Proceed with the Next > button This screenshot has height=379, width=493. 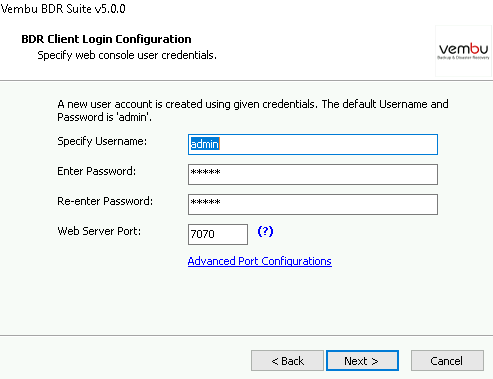(x=362, y=360)
